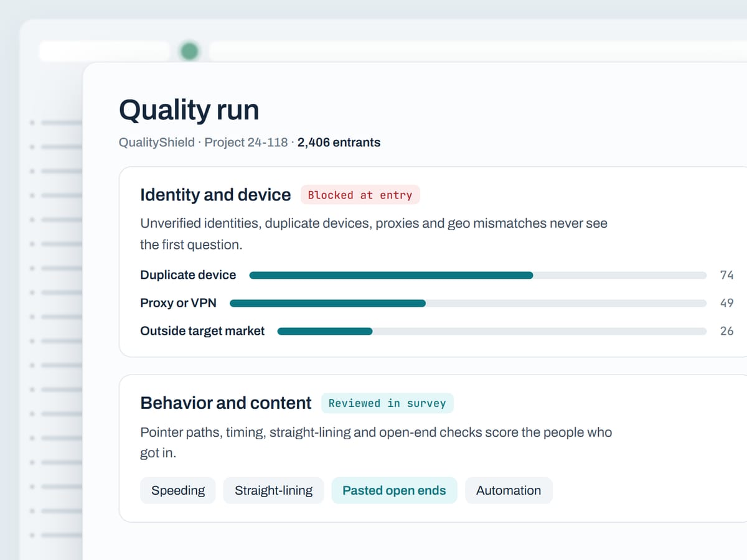Click the value 74
This screenshot has height=560, width=747.
pyautogui.click(x=726, y=275)
